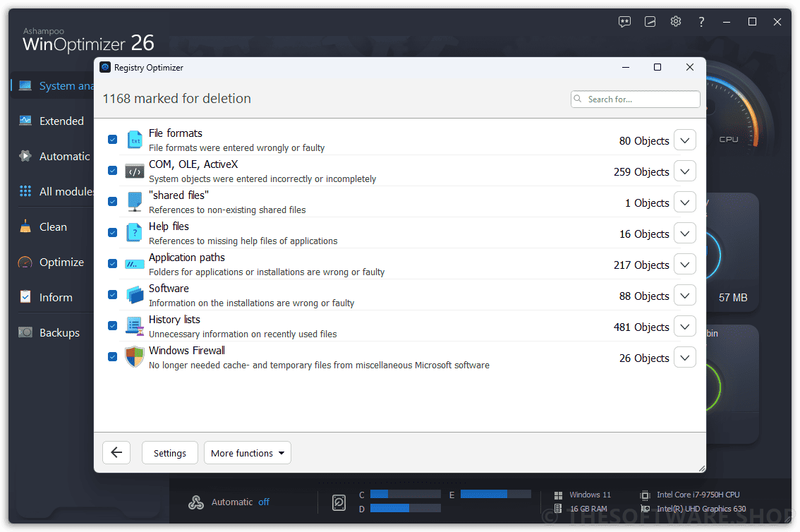Uncheck the COM, OLE, ActiveX checkbox
This screenshot has width=800, height=532.
(x=113, y=170)
